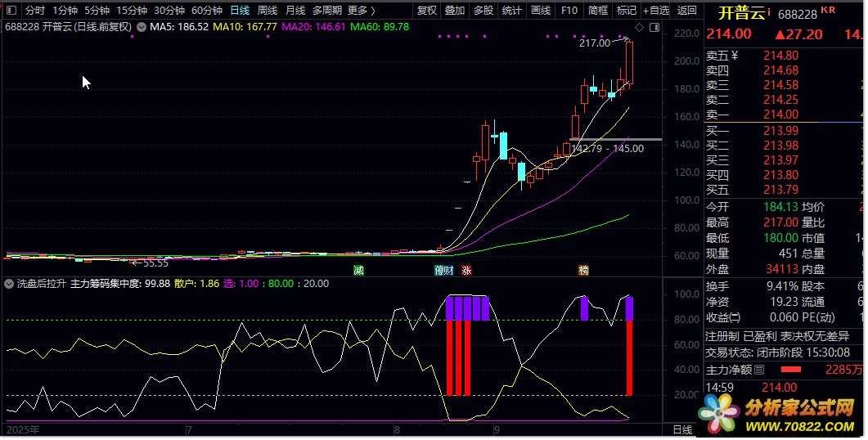Click the 净资 19.23 value
Image resolution: width=868 pixels, height=440 pixels.
coord(785,302)
